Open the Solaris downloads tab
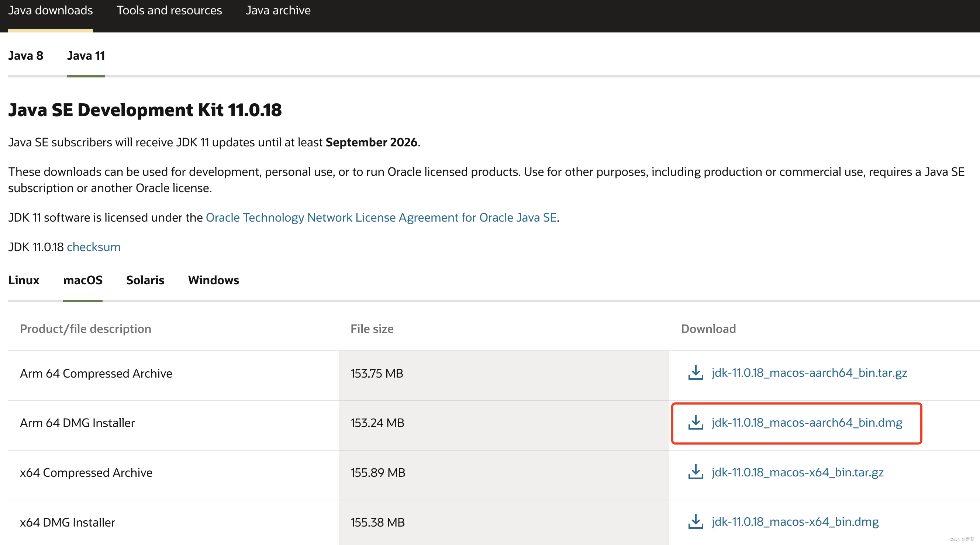The image size is (980, 545). pos(145,280)
